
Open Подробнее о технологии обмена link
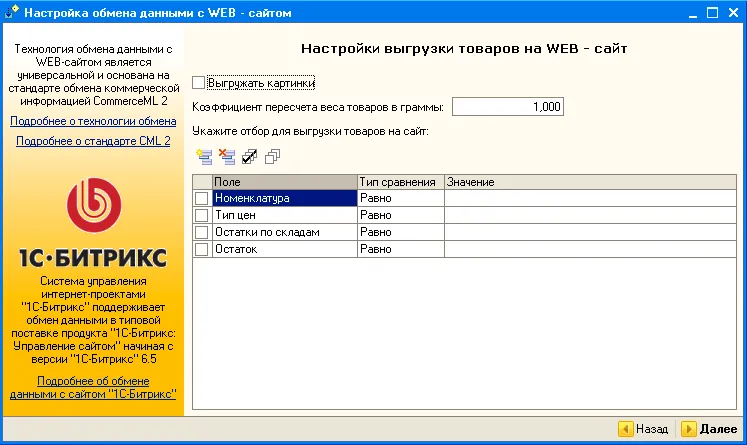tap(93, 121)
